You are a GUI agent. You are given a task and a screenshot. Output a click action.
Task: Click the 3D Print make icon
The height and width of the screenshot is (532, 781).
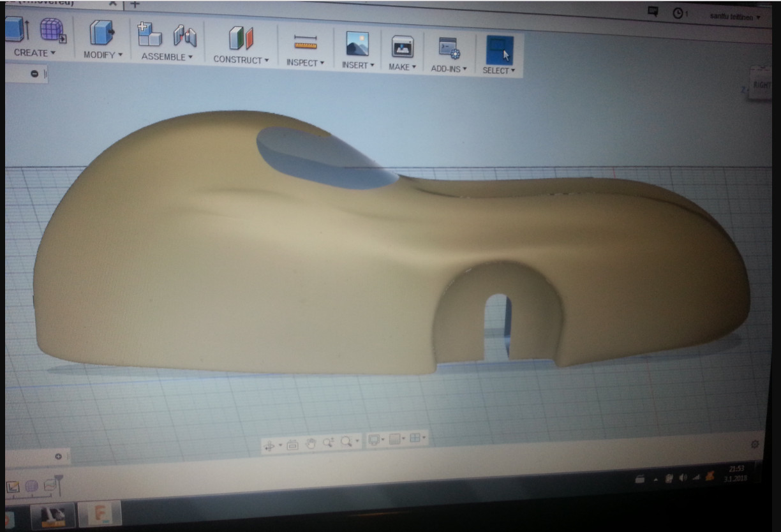tap(402, 47)
